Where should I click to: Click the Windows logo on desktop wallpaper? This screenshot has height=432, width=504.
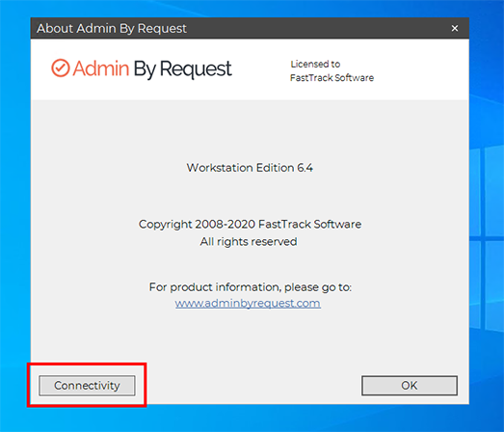point(487,238)
